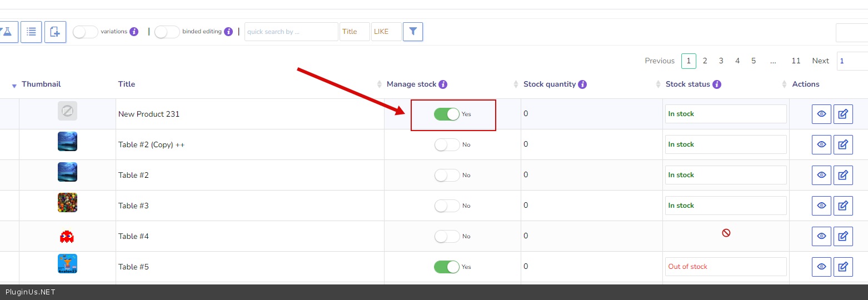868x300 pixels.
Task: Open the Title search field dropdown
Action: [355, 32]
